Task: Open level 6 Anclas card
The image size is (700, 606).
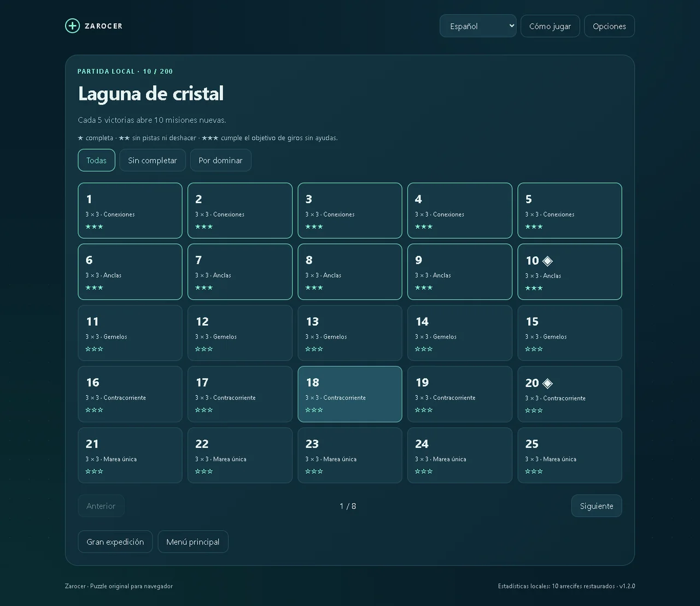Action: coord(130,272)
